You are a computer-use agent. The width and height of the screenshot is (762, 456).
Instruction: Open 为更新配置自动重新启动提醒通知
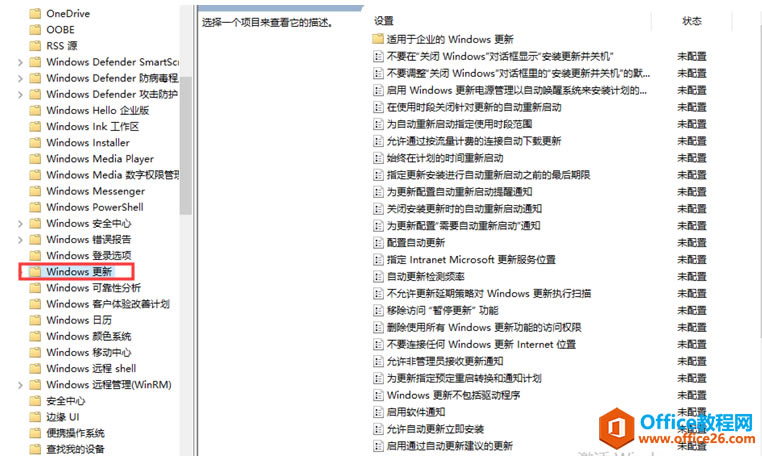(459, 192)
